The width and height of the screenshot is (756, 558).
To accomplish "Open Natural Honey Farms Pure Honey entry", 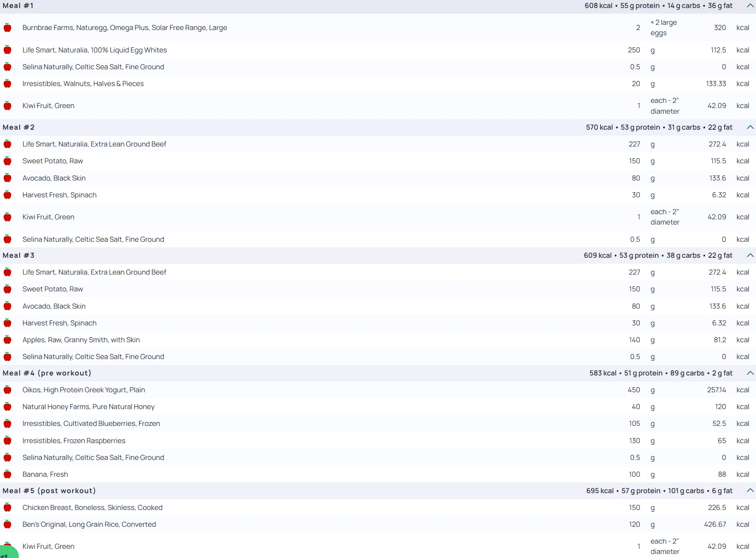I will coord(88,407).
